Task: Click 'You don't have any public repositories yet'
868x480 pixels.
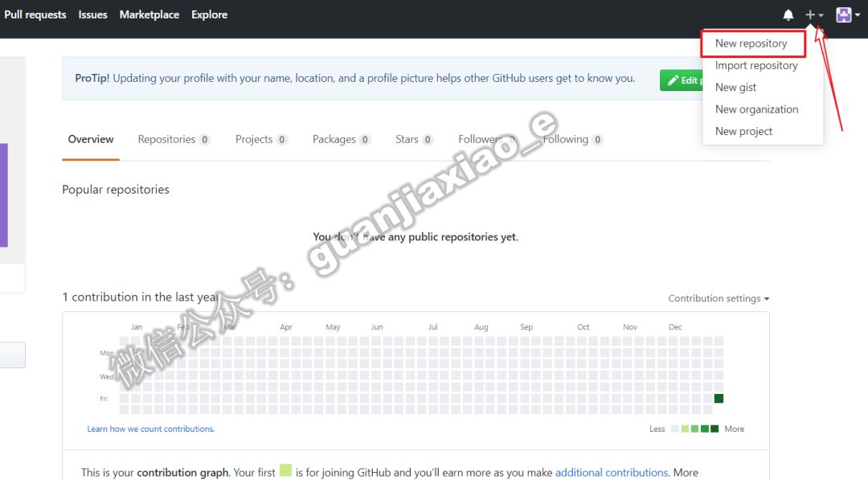Action: (x=416, y=237)
